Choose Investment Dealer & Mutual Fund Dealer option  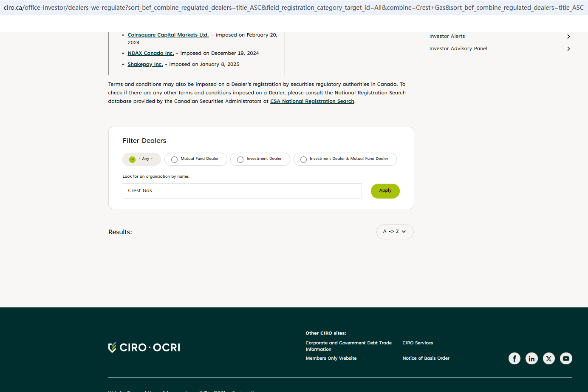pos(345,159)
